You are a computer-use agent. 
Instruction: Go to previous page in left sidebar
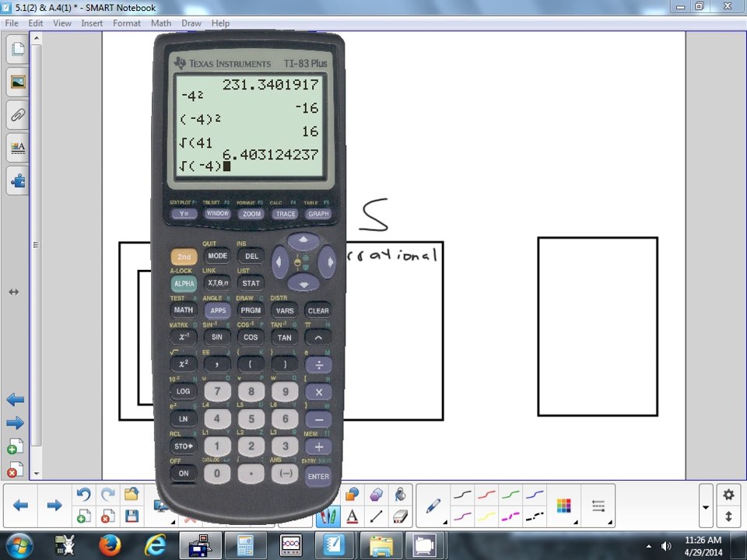coord(16,400)
